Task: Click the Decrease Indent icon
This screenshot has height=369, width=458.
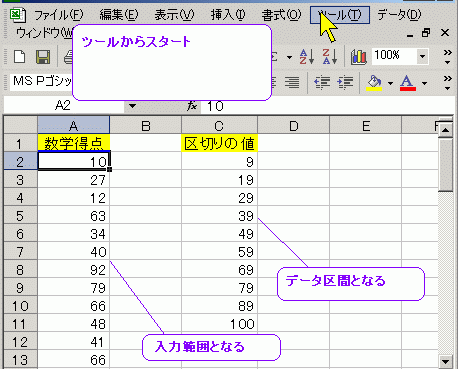Action: tap(322, 82)
